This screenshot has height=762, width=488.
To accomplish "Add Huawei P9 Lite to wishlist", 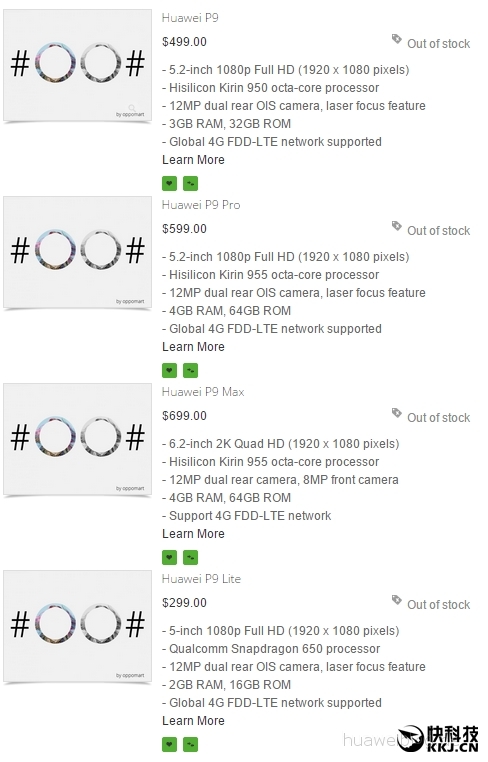I will click(x=169, y=744).
